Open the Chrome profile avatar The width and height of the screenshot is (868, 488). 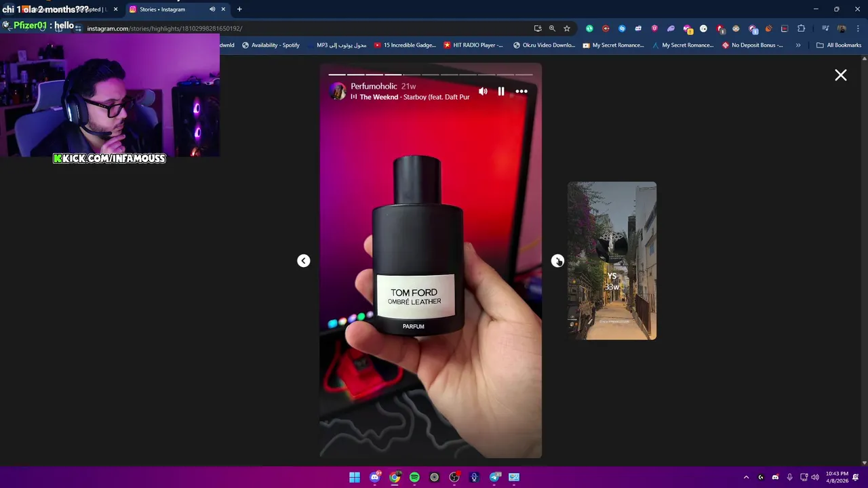pos(842,28)
